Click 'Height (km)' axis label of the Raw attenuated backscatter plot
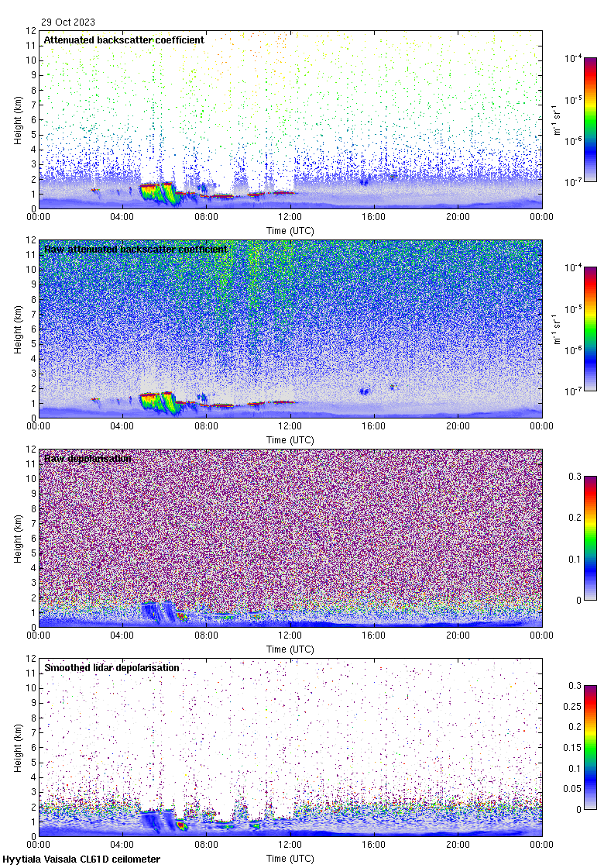 [x=19, y=329]
